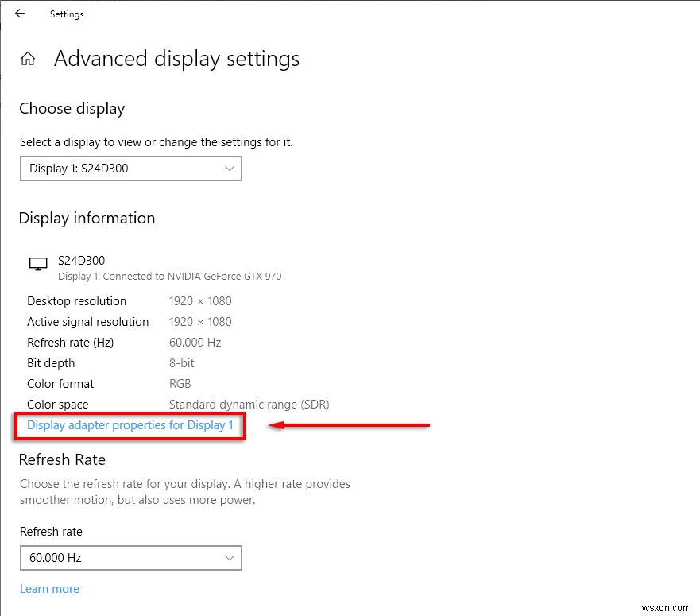The height and width of the screenshot is (616, 700).
Task: Click the Advanced display settings heading
Action: (x=176, y=59)
